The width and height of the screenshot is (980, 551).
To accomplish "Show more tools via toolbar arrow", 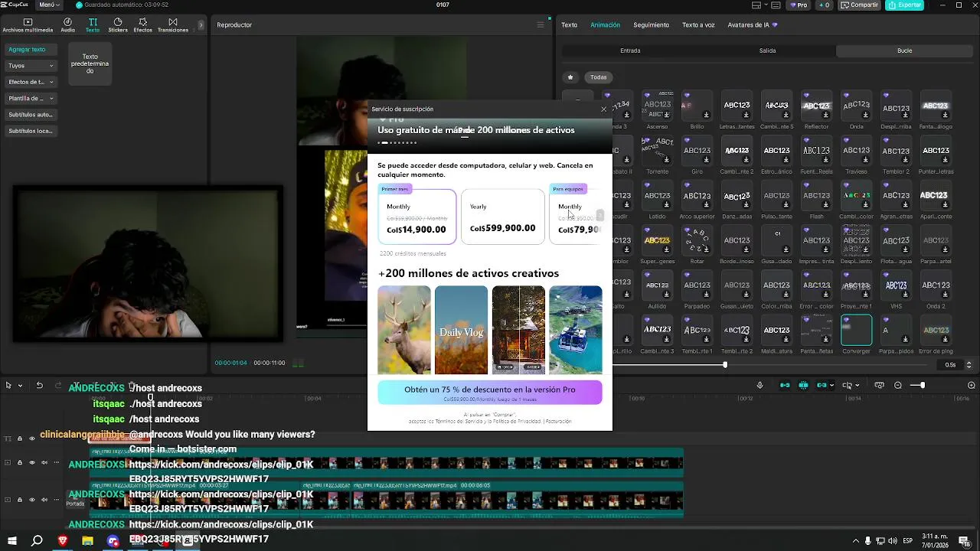I will point(201,25).
